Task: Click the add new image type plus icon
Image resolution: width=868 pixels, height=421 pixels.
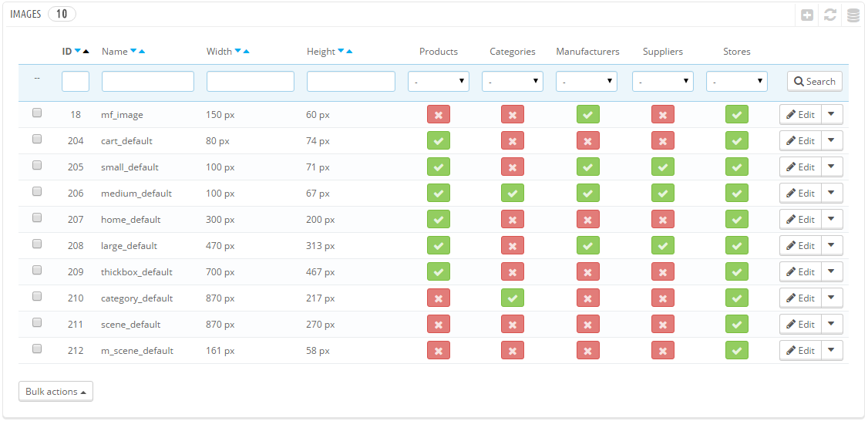Action: coord(808,15)
